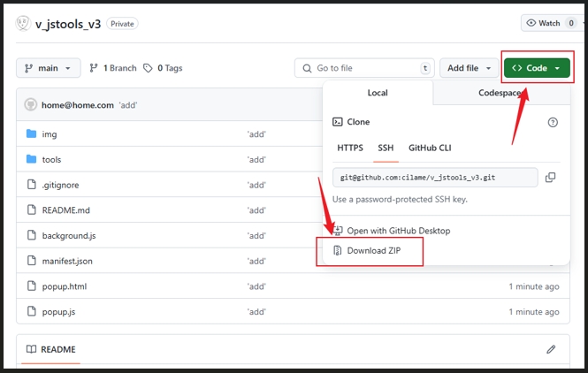
Task: Switch to the Codespaces tab
Action: [501, 93]
